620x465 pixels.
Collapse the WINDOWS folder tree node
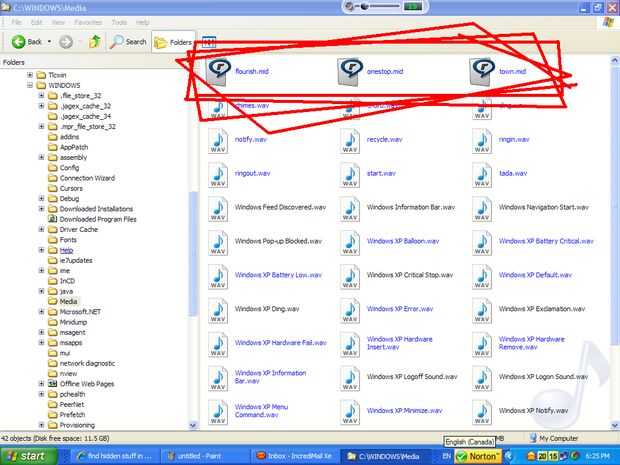click(x=30, y=85)
